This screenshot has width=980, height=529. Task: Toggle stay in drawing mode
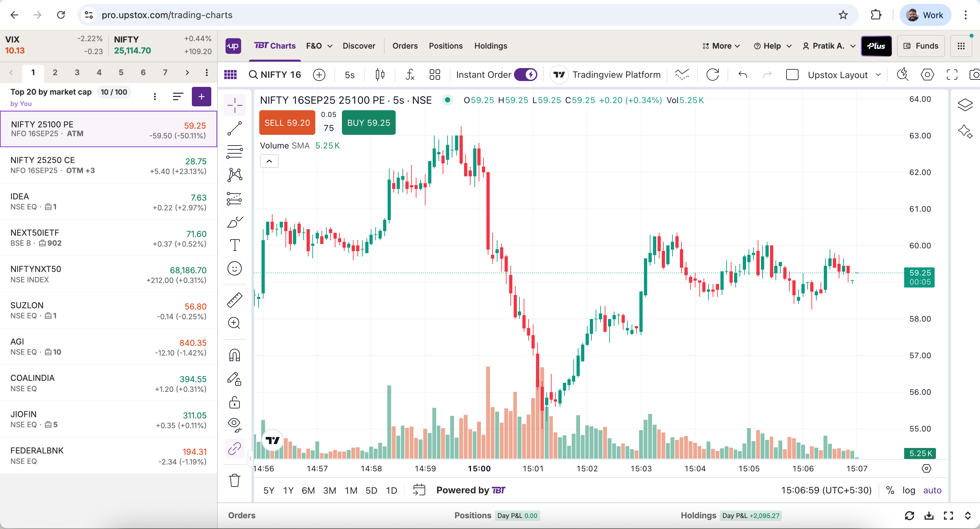(235, 379)
